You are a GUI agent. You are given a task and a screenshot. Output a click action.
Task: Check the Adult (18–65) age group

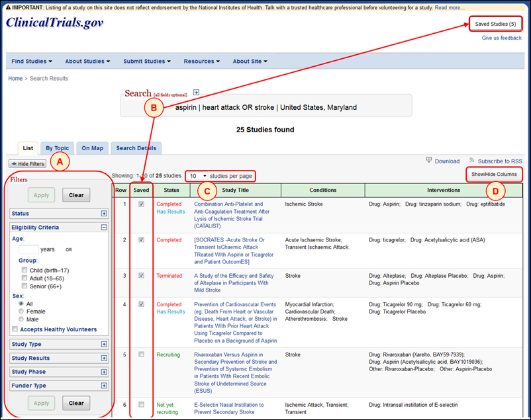point(24,278)
